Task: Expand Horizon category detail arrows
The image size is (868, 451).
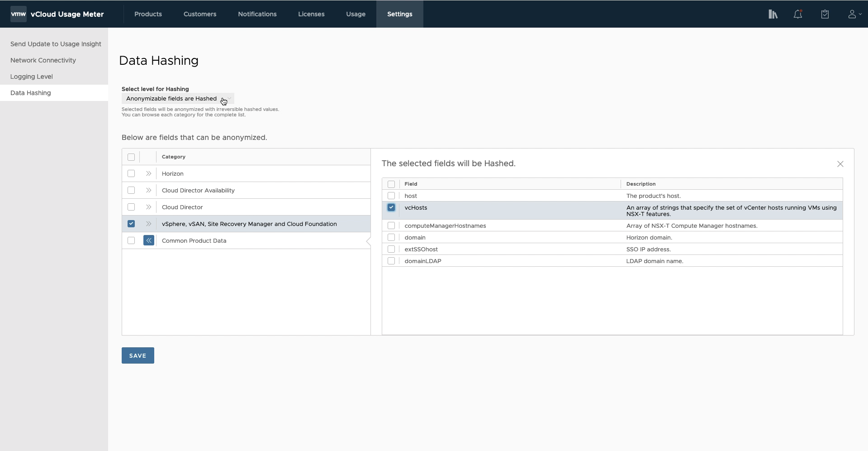Action: tap(148, 173)
